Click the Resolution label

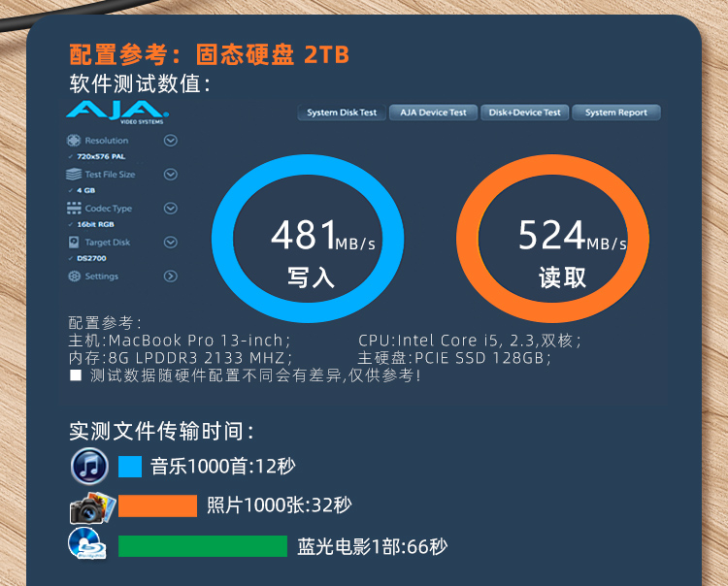[107, 140]
